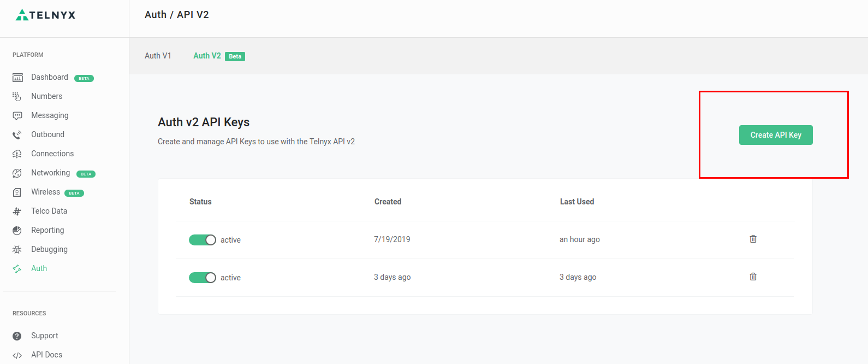Click the Debugging bug icon

click(17, 250)
